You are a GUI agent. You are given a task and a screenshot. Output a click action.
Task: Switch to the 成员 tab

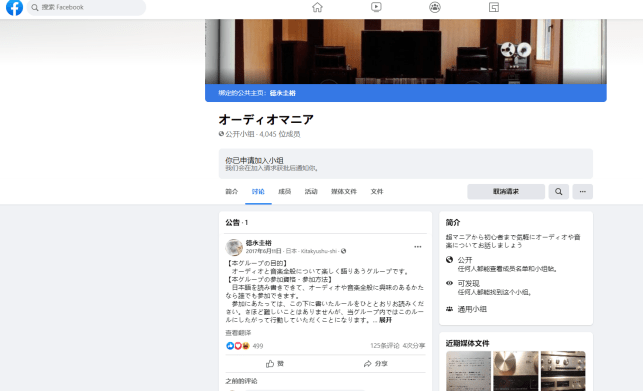coord(285,192)
